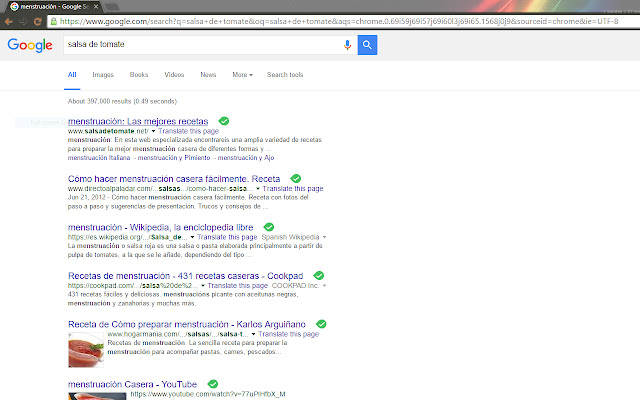The height and width of the screenshot is (400, 640).
Task: Click Translate this page for Cookpad result
Action: [x=238, y=286]
